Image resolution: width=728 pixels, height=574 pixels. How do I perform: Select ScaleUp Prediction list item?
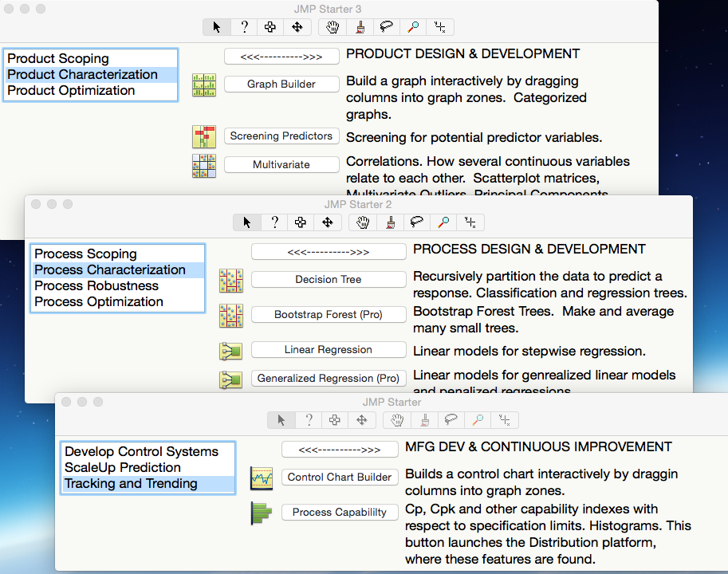coord(148,468)
